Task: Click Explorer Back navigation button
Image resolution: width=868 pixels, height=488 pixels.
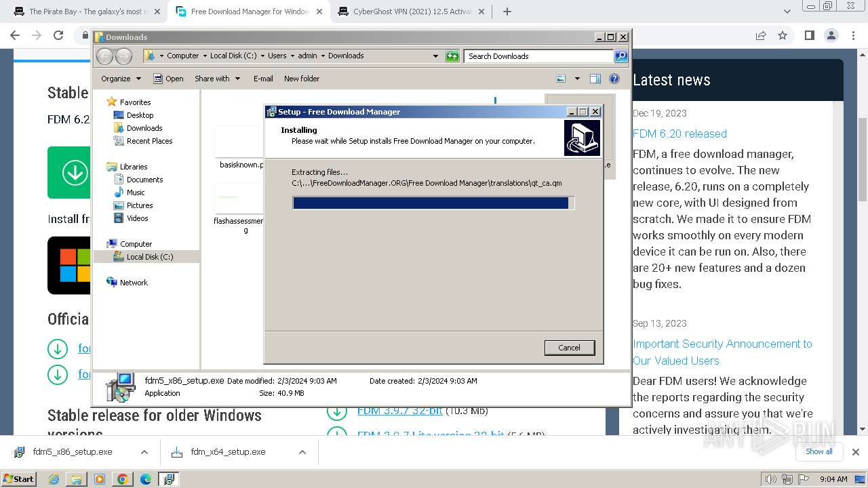Action: click(x=105, y=56)
